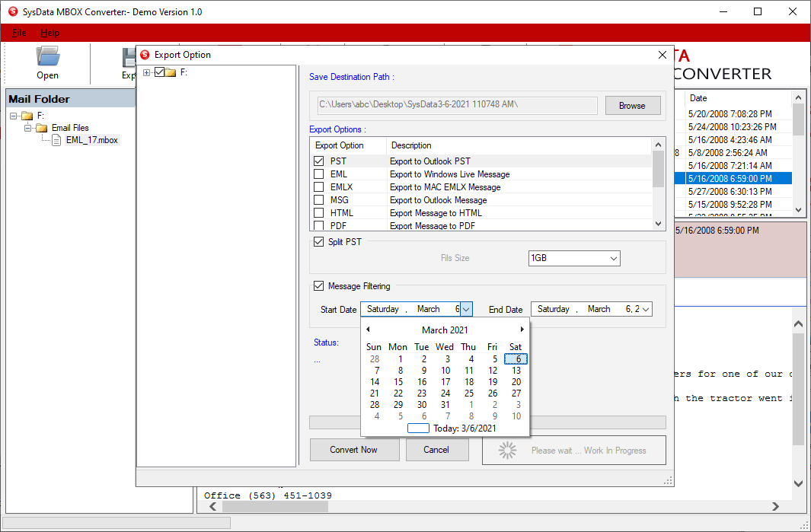
Task: Open the End Date picker dropdown
Action: 646,309
